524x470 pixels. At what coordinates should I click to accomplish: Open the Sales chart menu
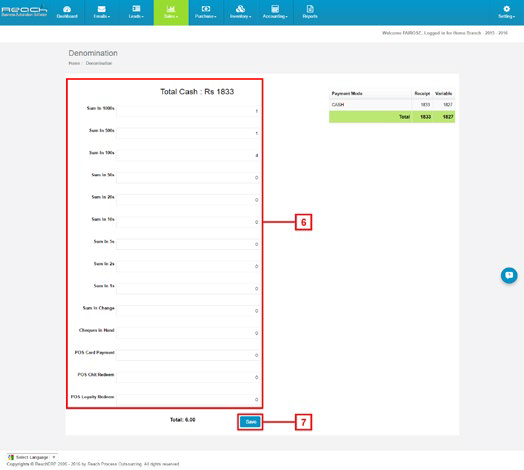pyautogui.click(x=171, y=12)
